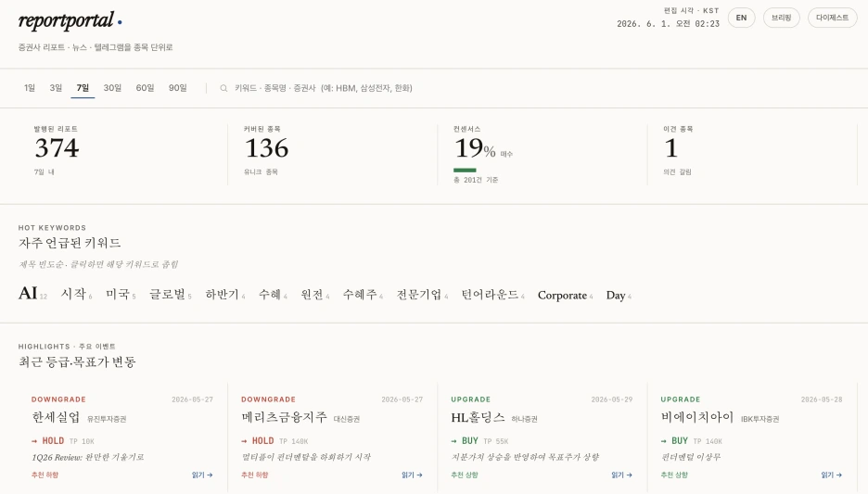Click the IBK투자증권 broker name
The height and width of the screenshot is (494, 868).
coord(760,419)
